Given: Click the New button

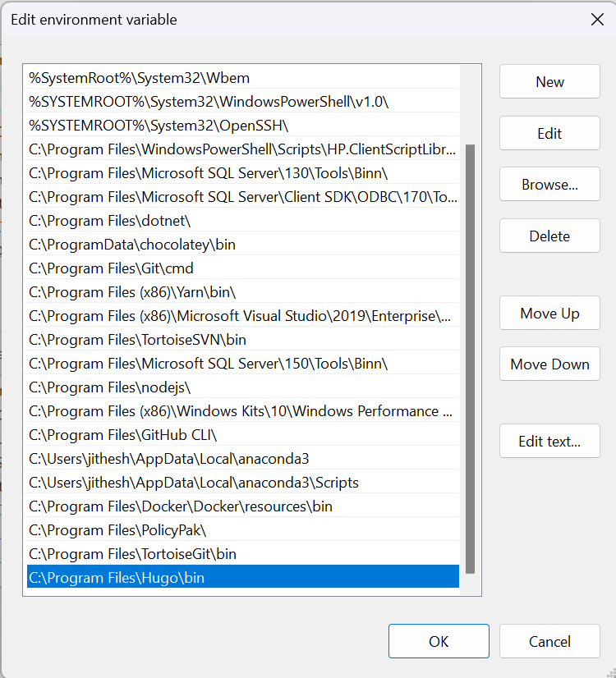Looking at the screenshot, I should [x=549, y=82].
